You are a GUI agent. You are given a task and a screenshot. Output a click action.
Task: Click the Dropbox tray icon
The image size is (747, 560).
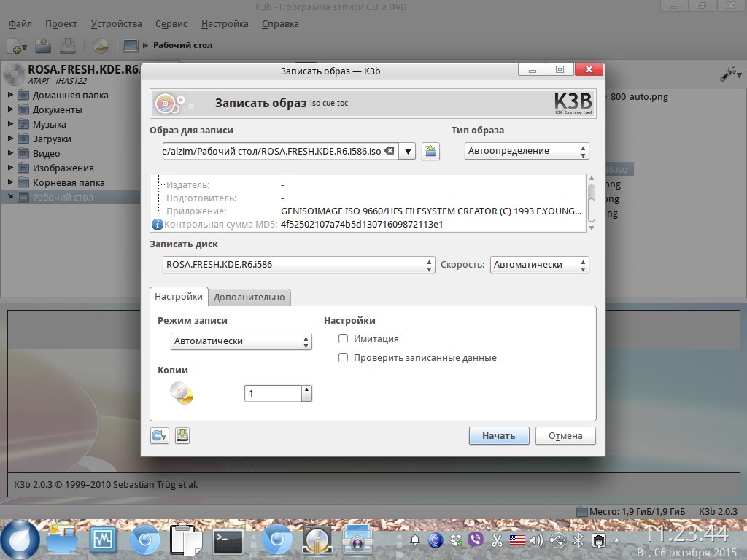click(x=456, y=540)
